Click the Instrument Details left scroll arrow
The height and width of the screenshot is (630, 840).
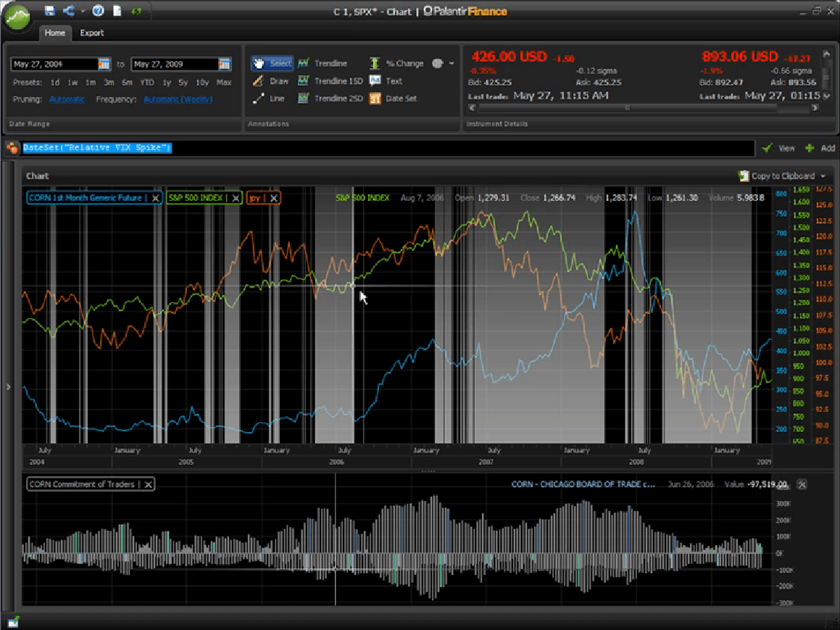click(x=472, y=108)
